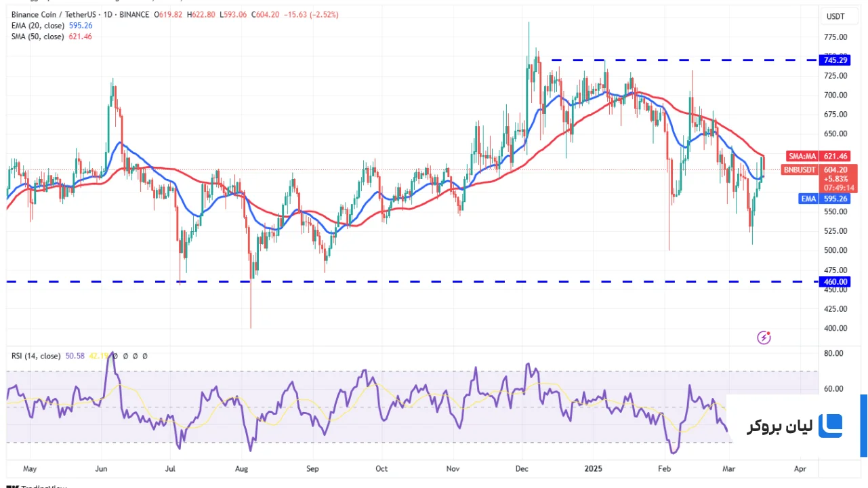
Task: Select the Dec label on time axis
Action: 522,468
